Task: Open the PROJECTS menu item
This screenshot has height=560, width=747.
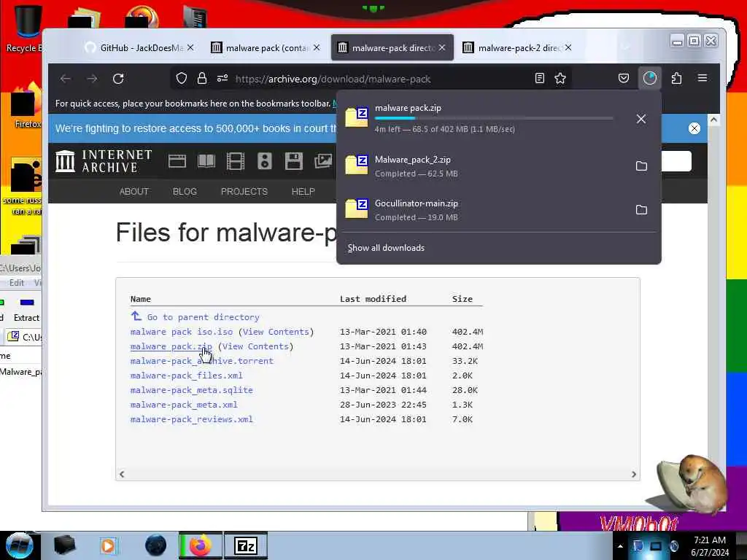Action: click(244, 192)
